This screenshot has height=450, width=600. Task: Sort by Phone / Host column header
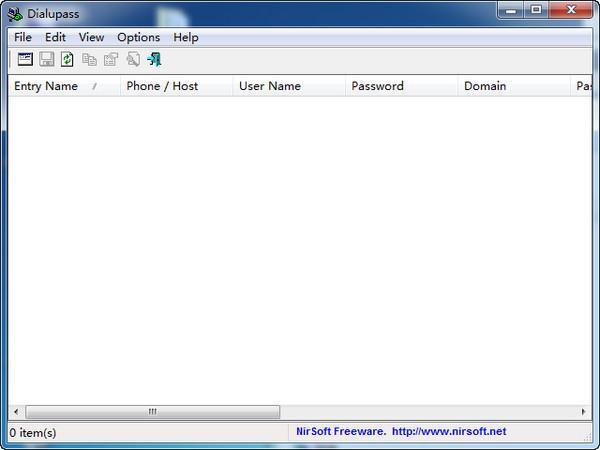pyautogui.click(x=176, y=86)
